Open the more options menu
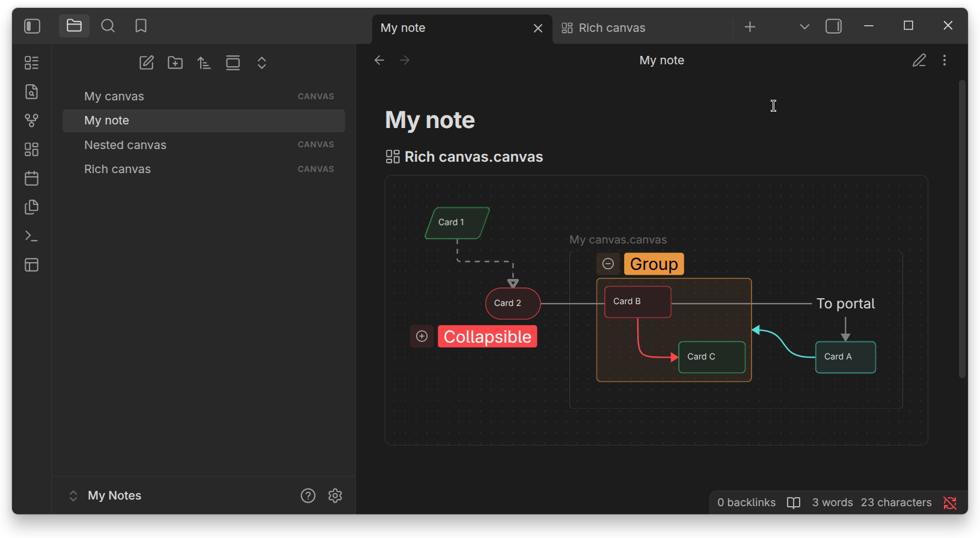The image size is (980, 538). click(945, 60)
